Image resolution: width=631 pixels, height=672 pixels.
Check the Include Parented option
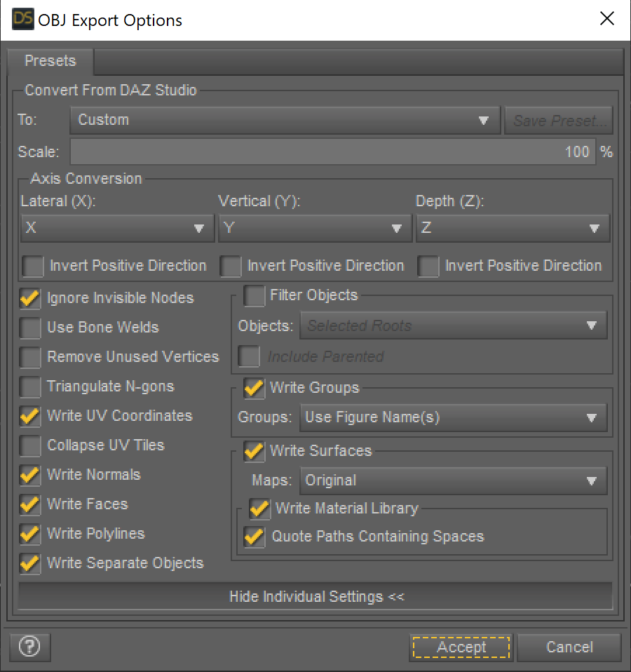tap(249, 356)
